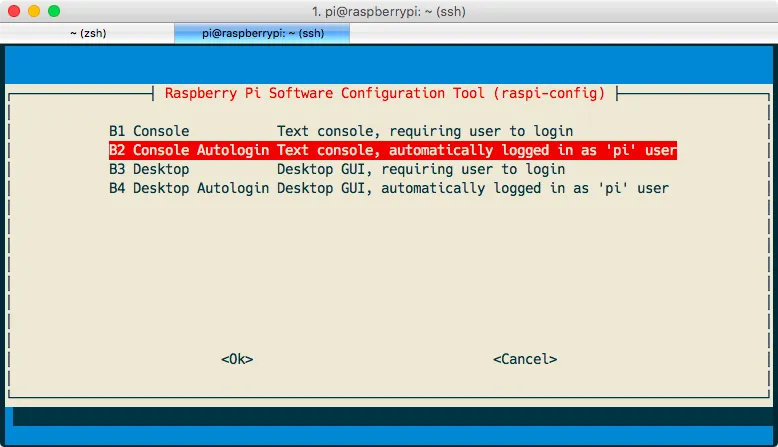
Task: Click description 'Text console, requiring user to login'
Action: (425, 131)
